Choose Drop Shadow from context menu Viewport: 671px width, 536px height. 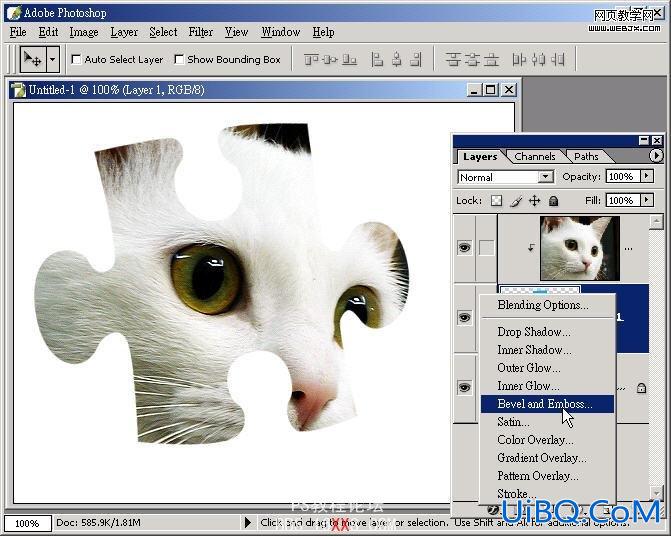tap(548, 332)
